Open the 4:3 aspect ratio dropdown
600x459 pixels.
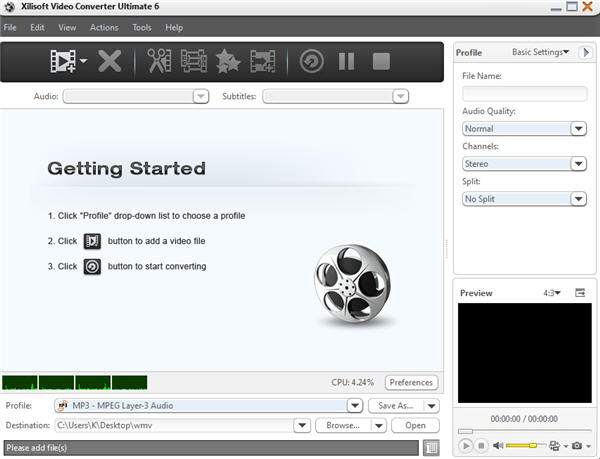[552, 293]
